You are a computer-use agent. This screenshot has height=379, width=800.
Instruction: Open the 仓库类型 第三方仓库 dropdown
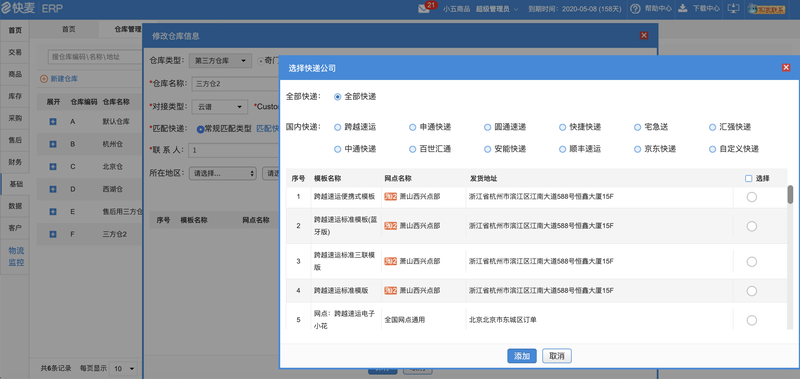coord(220,61)
